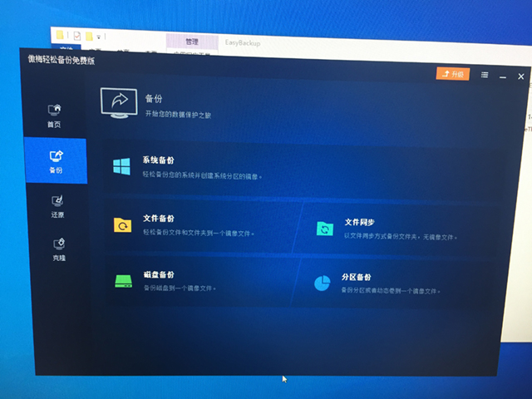The width and height of the screenshot is (532, 399).
Task: Open the 克隆 clone tab
Action: pos(59,249)
